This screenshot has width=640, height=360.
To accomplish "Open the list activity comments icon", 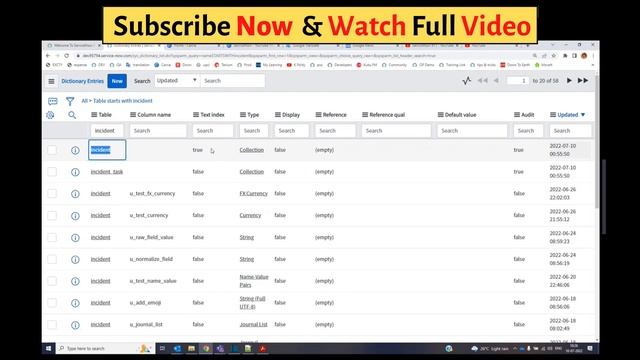I will [53, 101].
